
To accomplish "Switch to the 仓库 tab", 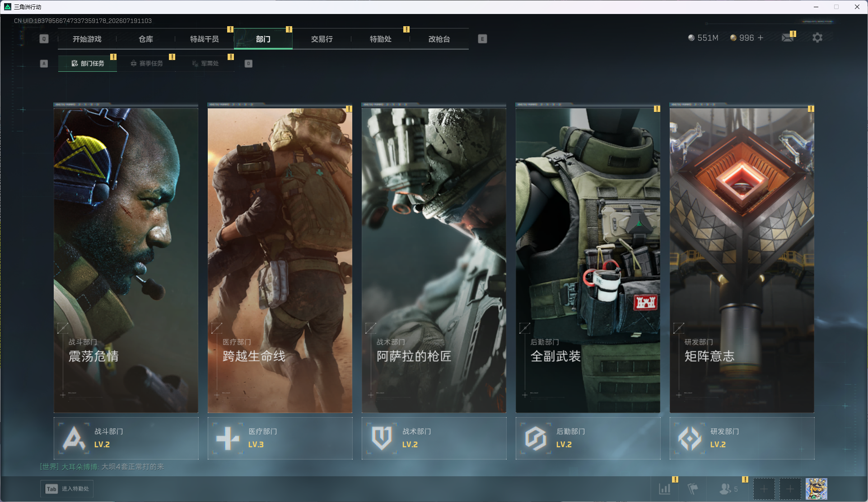I will pyautogui.click(x=146, y=39).
